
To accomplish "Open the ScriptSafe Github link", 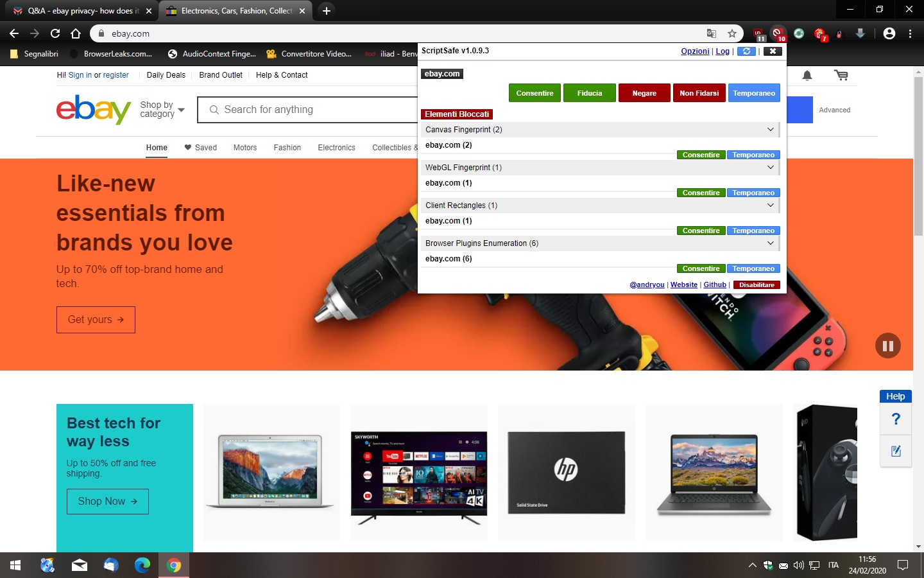I will (x=715, y=285).
